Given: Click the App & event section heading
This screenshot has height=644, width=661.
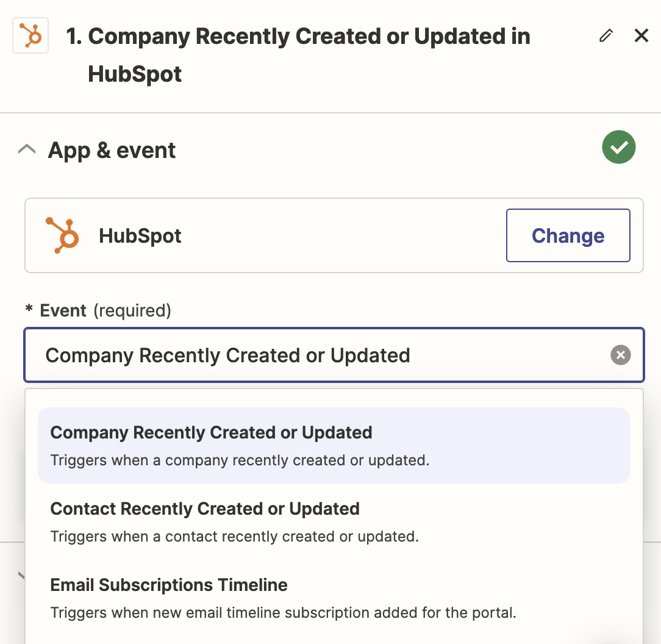Looking at the screenshot, I should tap(112, 150).
